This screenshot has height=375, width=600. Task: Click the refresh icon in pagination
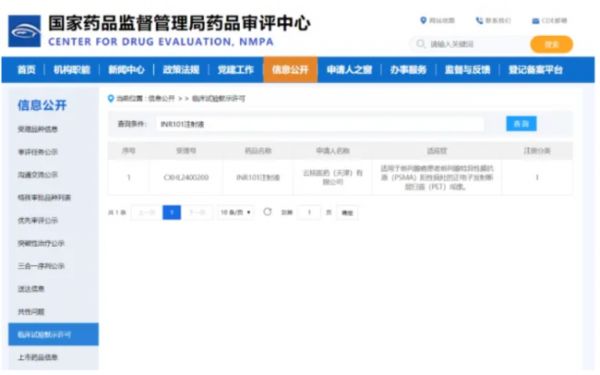click(267, 212)
